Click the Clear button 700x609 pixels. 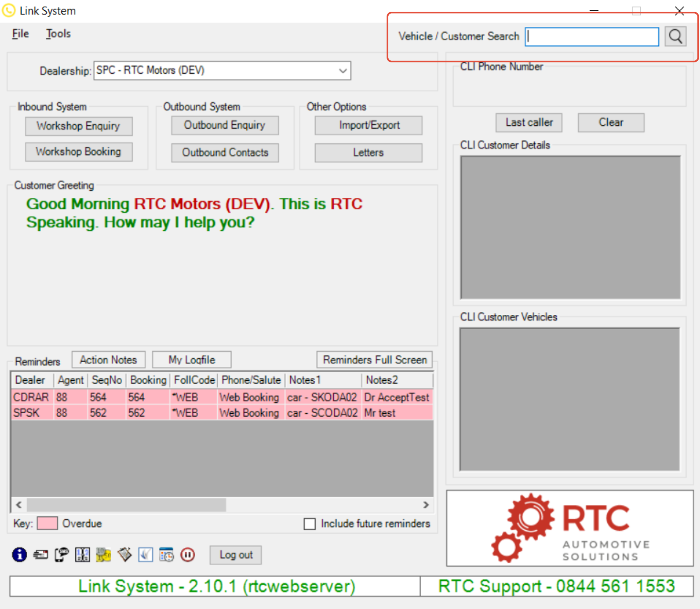pos(611,123)
